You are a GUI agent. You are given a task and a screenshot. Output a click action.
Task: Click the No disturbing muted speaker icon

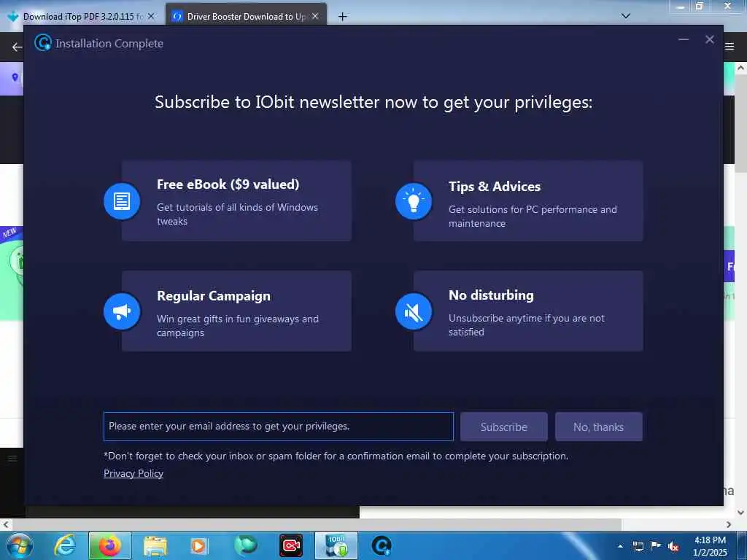pos(414,311)
